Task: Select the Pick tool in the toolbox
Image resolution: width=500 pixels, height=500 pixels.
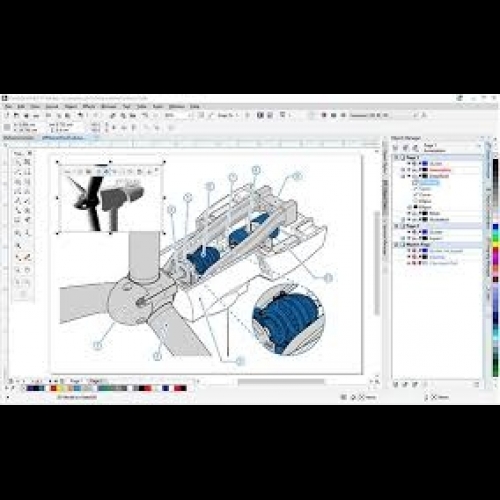Action: tap(18, 153)
